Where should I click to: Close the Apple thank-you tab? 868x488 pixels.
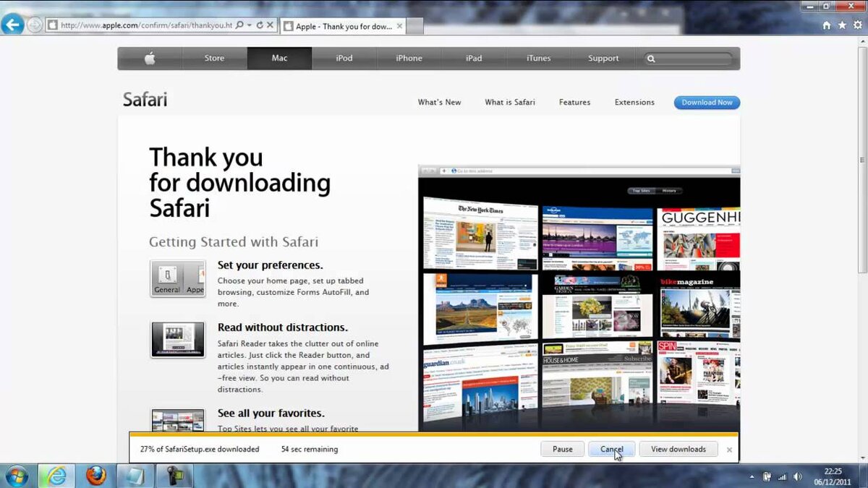pos(399,26)
